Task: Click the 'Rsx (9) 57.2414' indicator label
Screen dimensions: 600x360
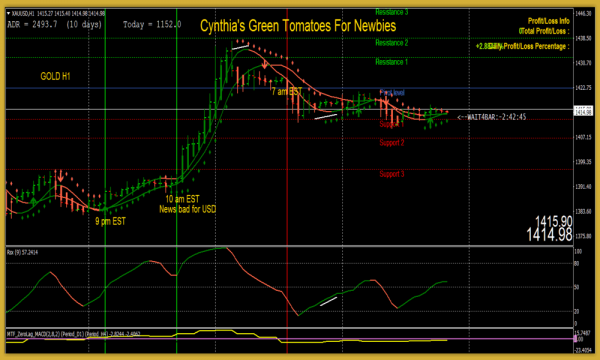Action: (22, 252)
